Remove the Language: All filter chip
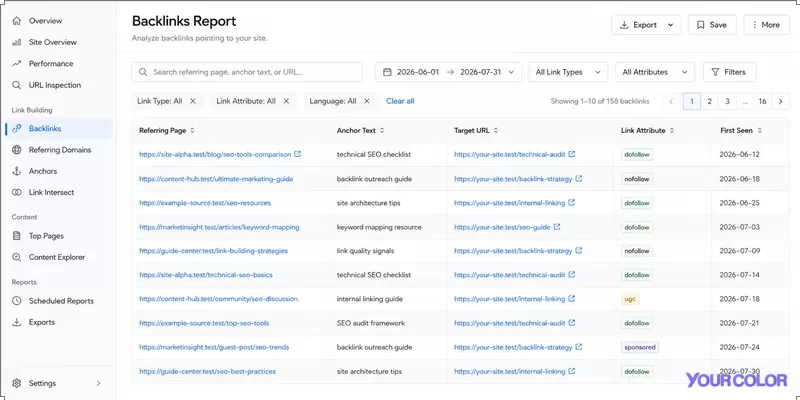Screen dimensions: 800x400 (366, 101)
